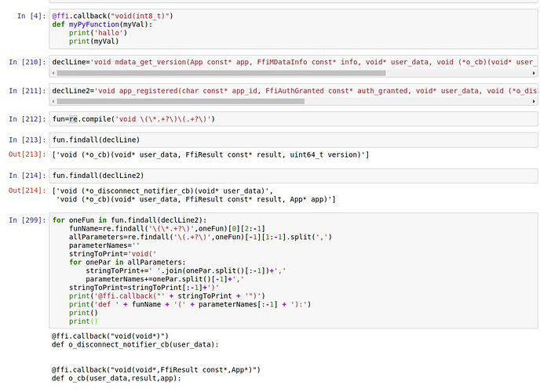Select the In [299] prompt label
Image resolution: width=540 pixels, height=392 pixels.
[x=24, y=220]
